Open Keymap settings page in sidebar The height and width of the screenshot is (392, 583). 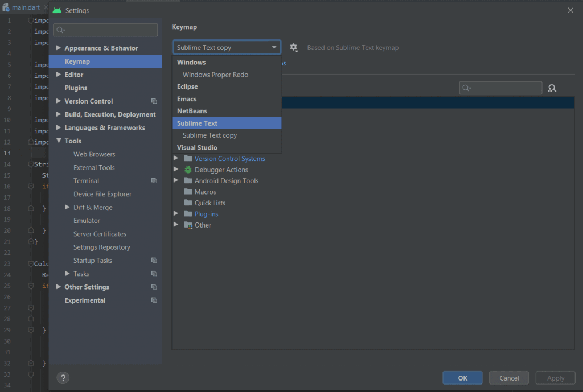point(105,61)
